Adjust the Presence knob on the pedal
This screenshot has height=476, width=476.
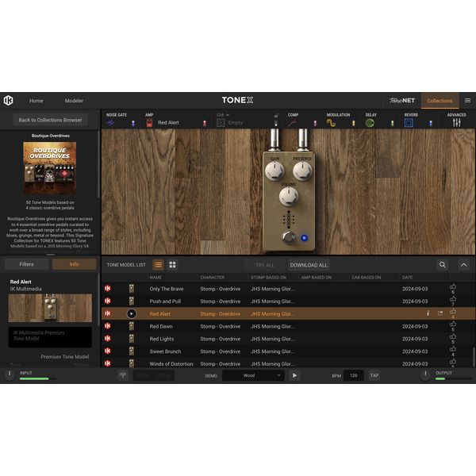(x=302, y=171)
